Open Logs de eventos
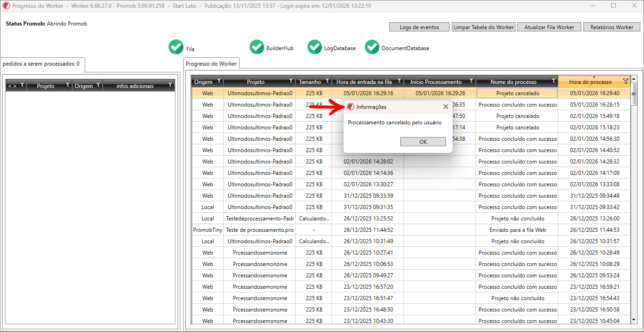This screenshot has width=644, height=332. pyautogui.click(x=419, y=27)
